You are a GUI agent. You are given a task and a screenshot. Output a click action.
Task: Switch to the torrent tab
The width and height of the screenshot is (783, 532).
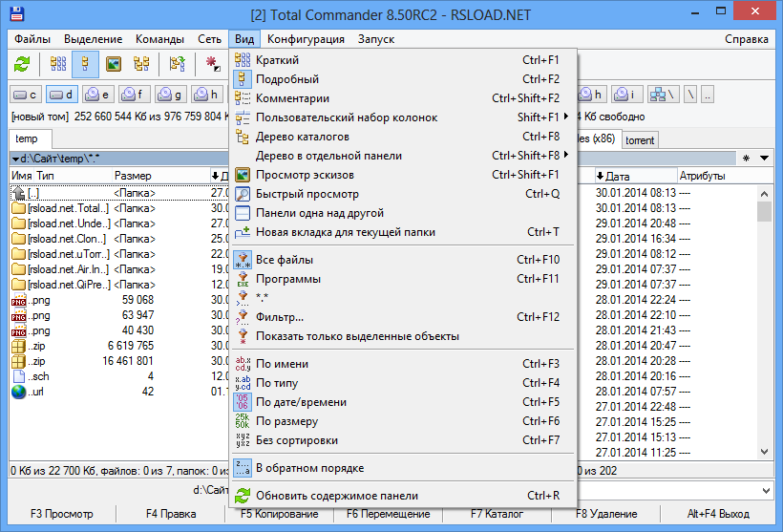click(640, 140)
